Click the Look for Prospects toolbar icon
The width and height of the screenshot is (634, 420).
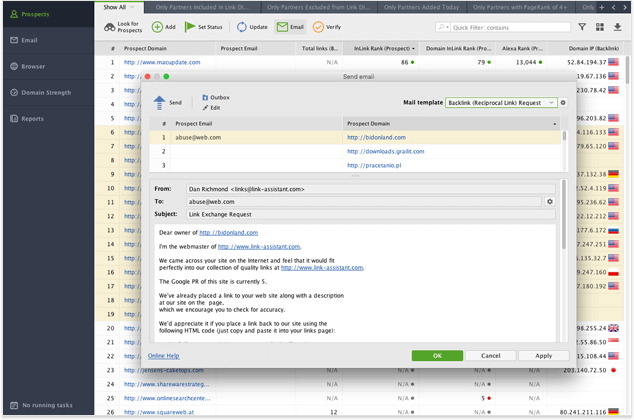(110, 27)
